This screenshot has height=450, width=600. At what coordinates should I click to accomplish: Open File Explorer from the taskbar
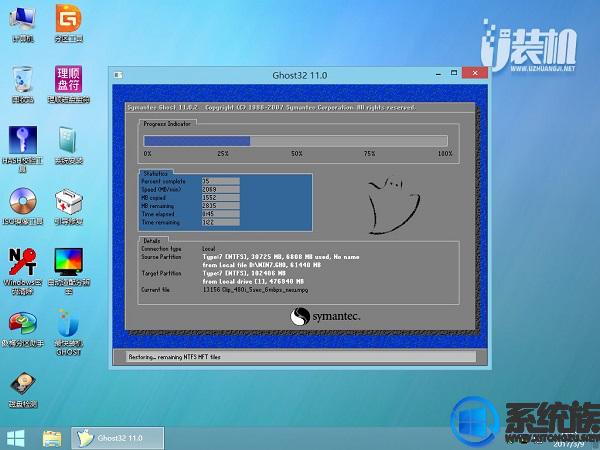(x=52, y=437)
